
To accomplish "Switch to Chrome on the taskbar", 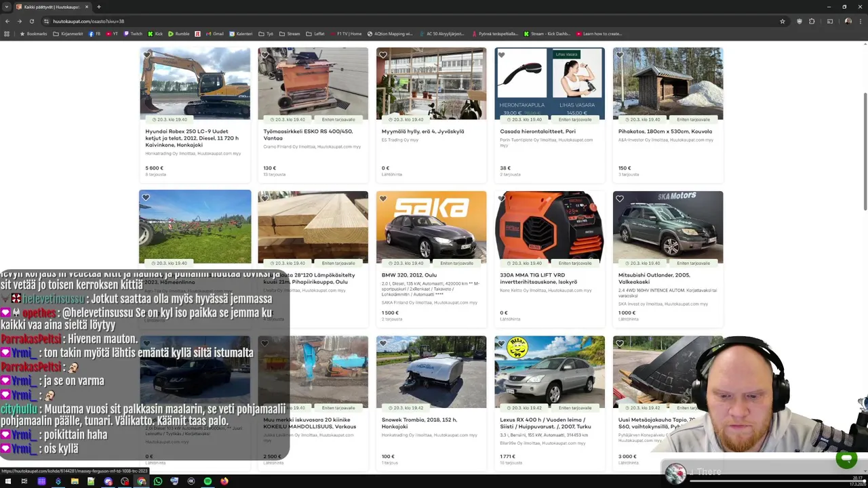I will (x=141, y=481).
